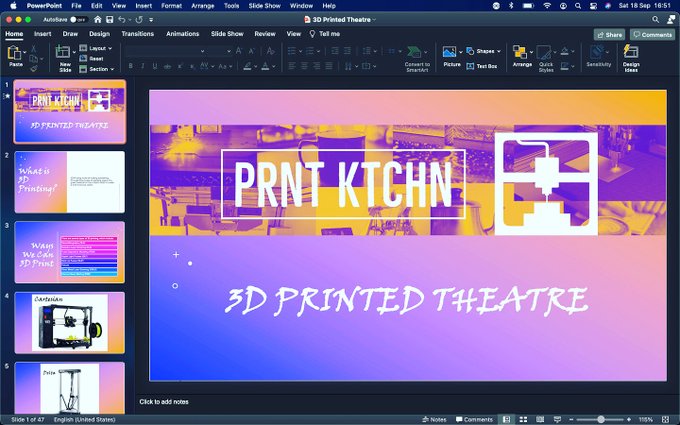
Task: Click the Paste clipboard icon
Action: (x=14, y=53)
